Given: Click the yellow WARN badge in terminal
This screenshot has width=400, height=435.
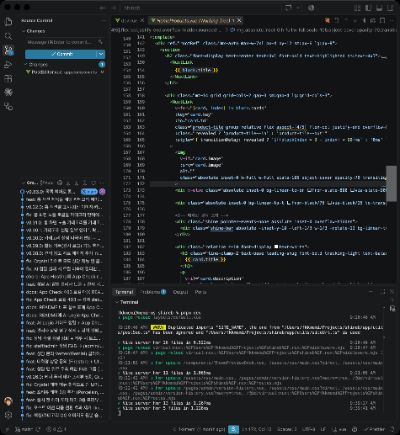Looking at the screenshot, I should click(x=158, y=328).
